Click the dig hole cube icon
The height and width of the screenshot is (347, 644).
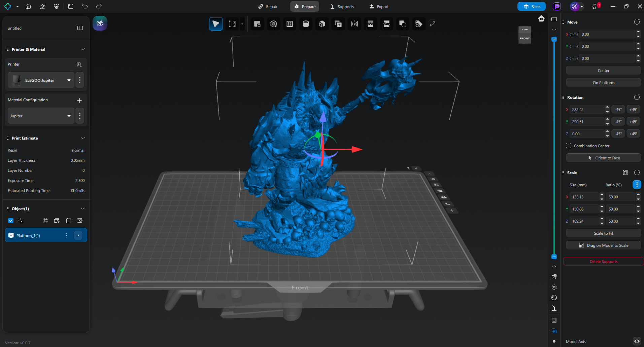point(322,24)
